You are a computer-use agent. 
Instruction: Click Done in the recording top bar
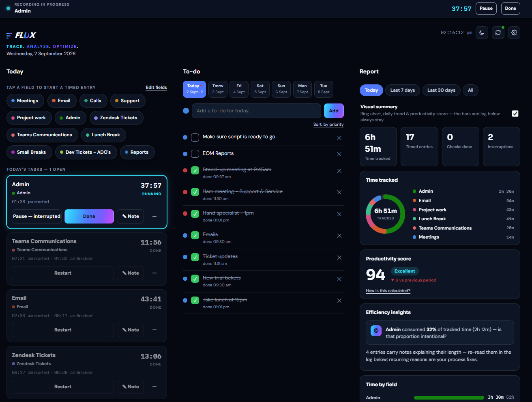click(511, 9)
